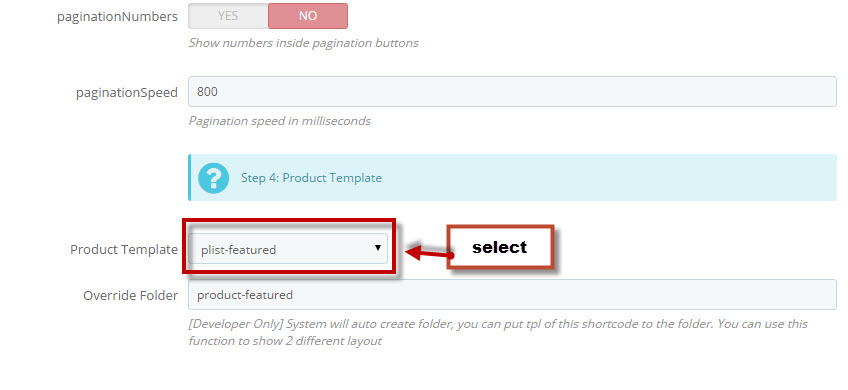This screenshot has width=848, height=390.
Task: Click the question mark help icon
Action: click(x=214, y=178)
